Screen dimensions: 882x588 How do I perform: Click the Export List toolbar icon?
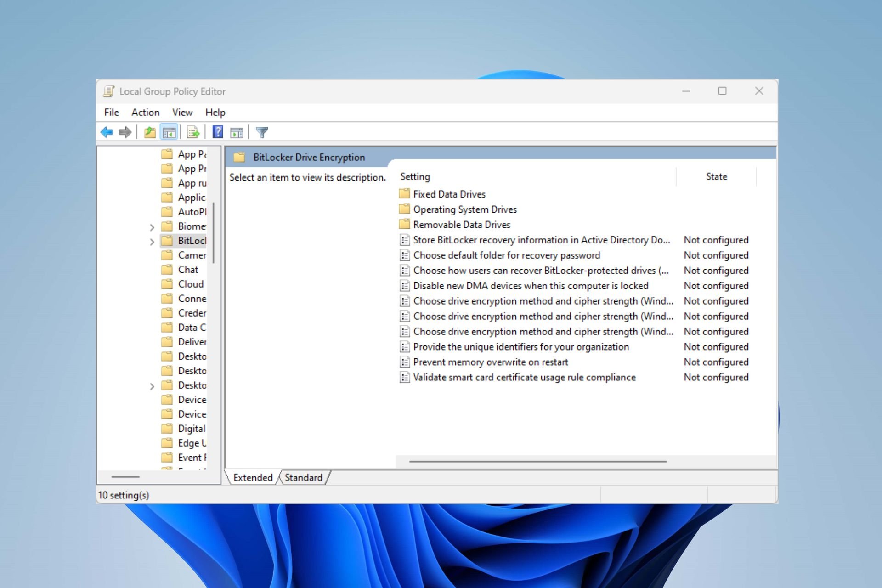(x=193, y=132)
